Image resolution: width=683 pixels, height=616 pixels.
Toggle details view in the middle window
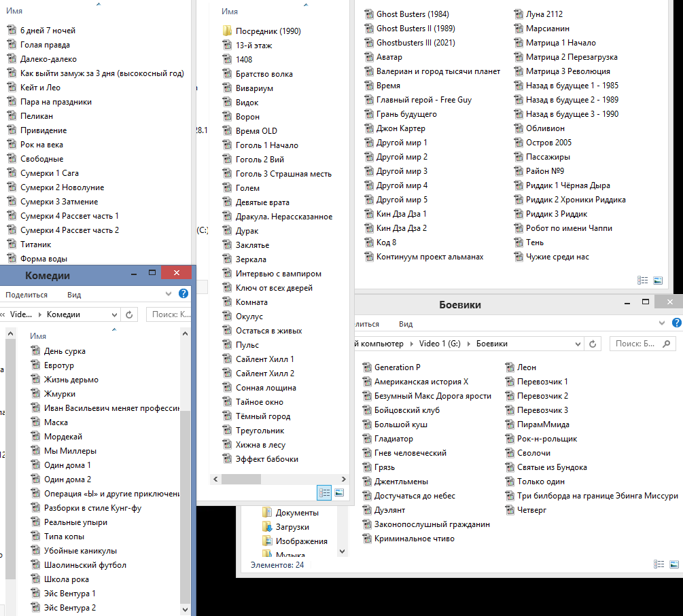[x=325, y=493]
